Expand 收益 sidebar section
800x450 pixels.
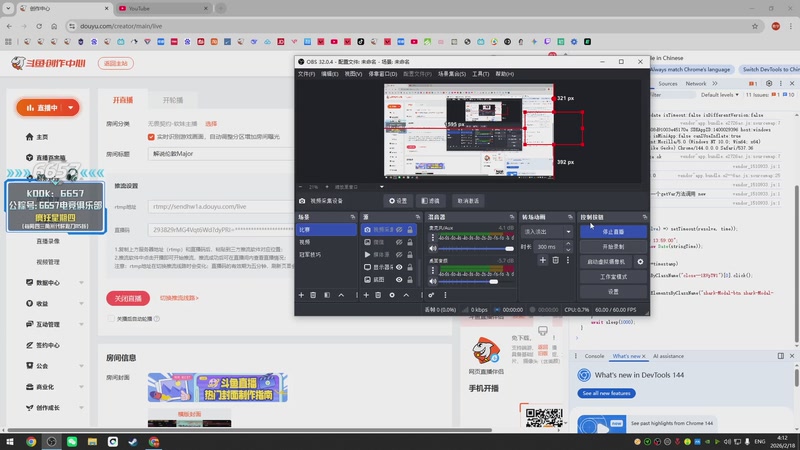[x=81, y=304]
